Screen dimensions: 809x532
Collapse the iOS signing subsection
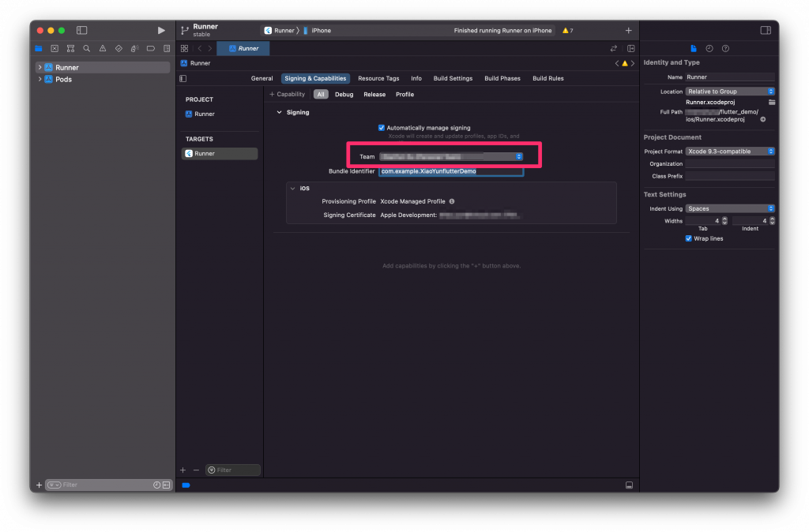click(292, 189)
